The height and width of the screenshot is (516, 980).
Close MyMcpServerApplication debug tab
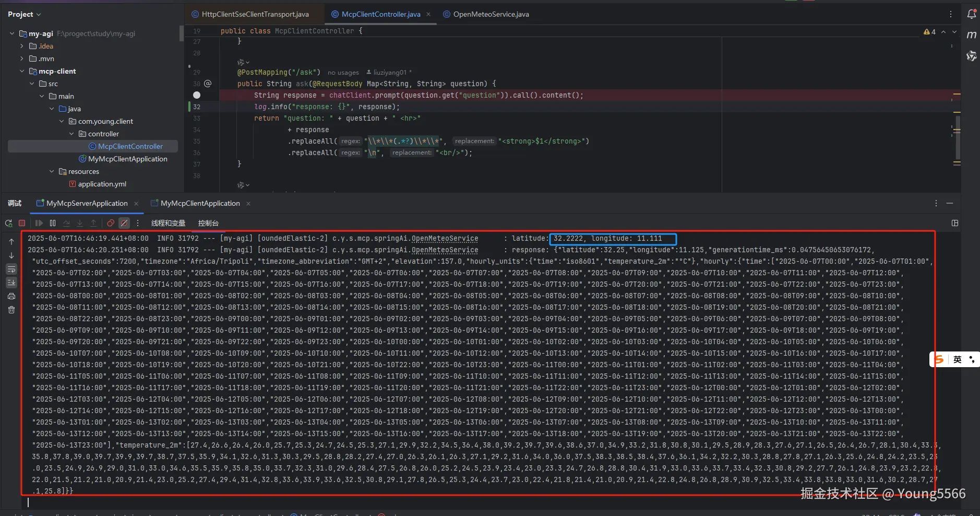tap(136, 204)
